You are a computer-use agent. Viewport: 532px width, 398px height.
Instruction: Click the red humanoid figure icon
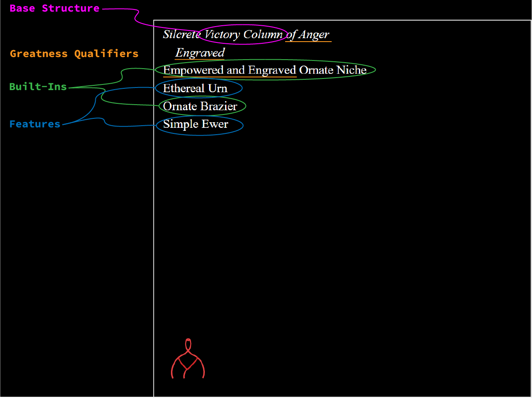pyautogui.click(x=188, y=362)
